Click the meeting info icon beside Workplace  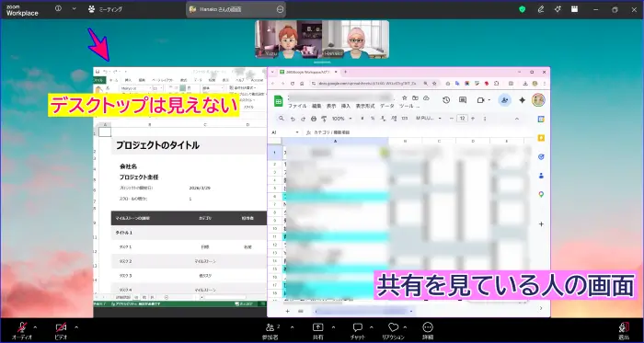[58, 8]
